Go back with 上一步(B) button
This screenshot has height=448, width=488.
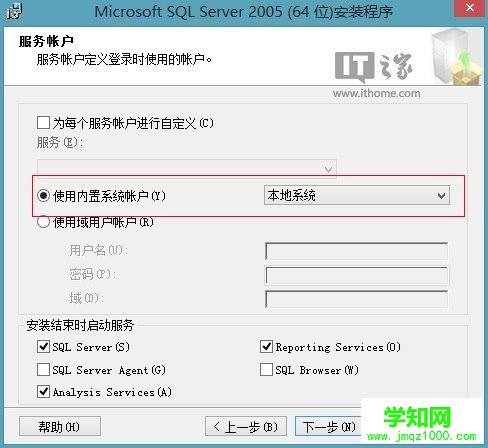[x=246, y=426]
